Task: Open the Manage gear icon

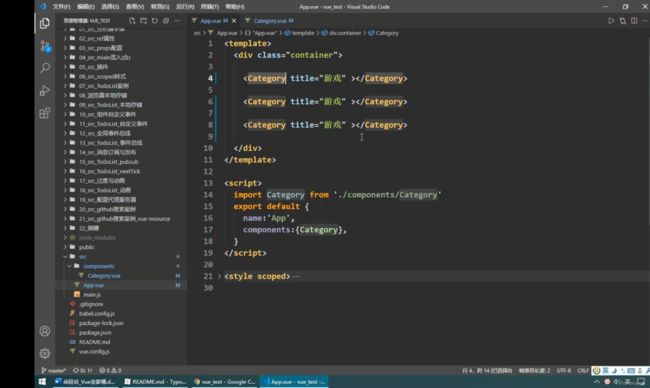Action: [45, 353]
